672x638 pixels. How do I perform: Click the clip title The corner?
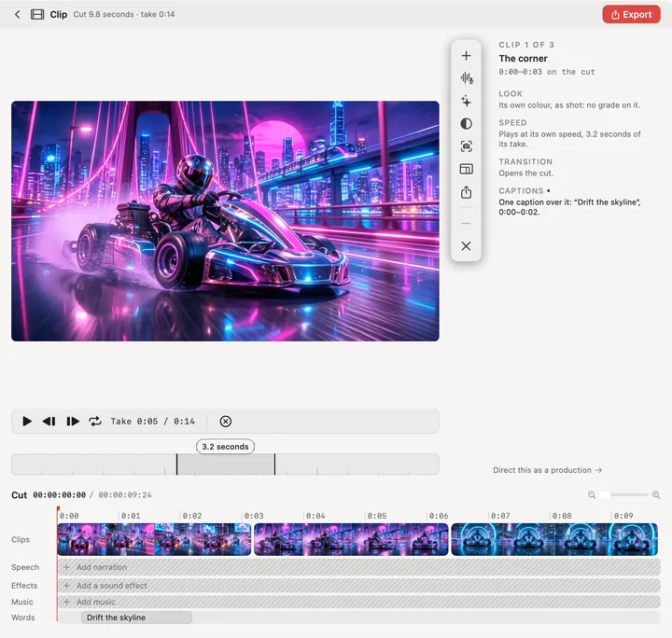pyautogui.click(x=523, y=59)
